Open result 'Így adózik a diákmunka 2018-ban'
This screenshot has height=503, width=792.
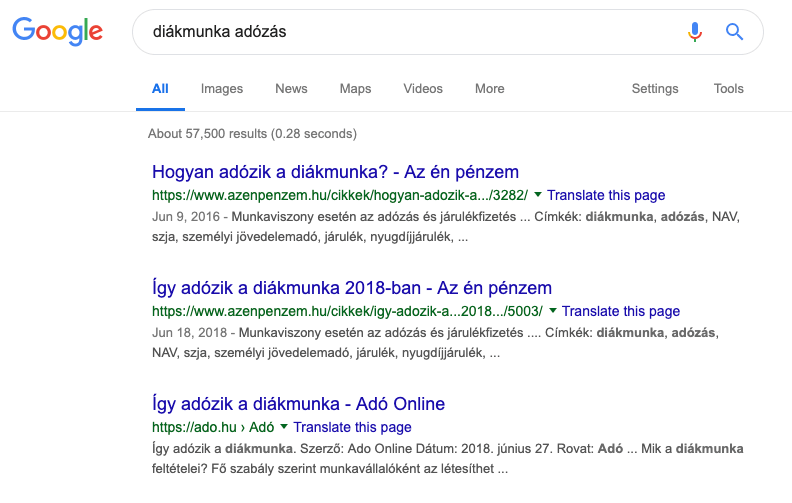[352, 288]
